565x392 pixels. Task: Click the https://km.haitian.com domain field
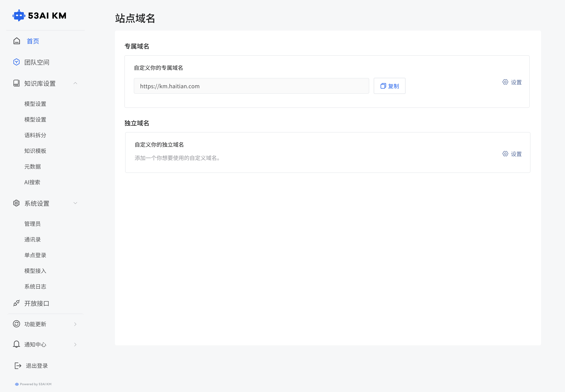[x=251, y=86]
